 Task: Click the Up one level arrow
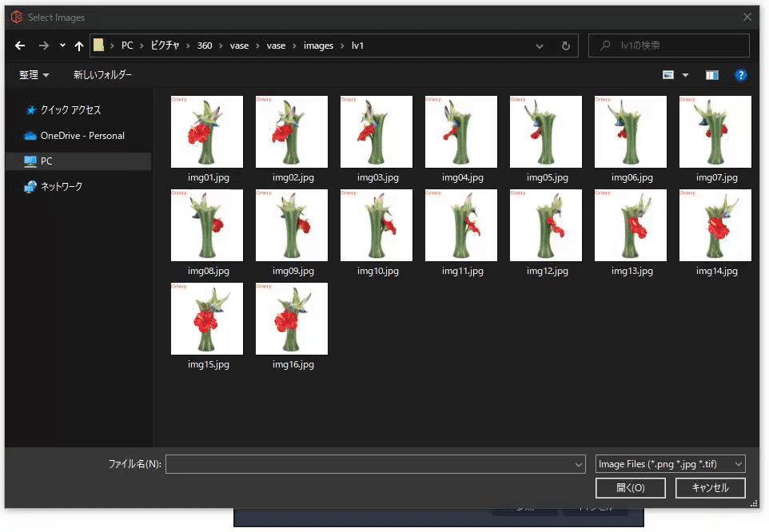tap(78, 46)
